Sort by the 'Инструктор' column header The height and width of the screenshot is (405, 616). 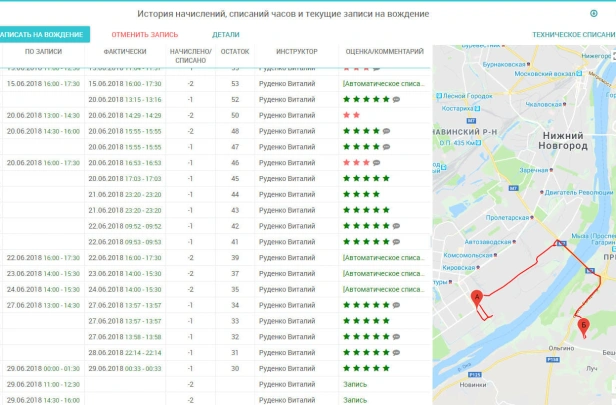point(296,51)
